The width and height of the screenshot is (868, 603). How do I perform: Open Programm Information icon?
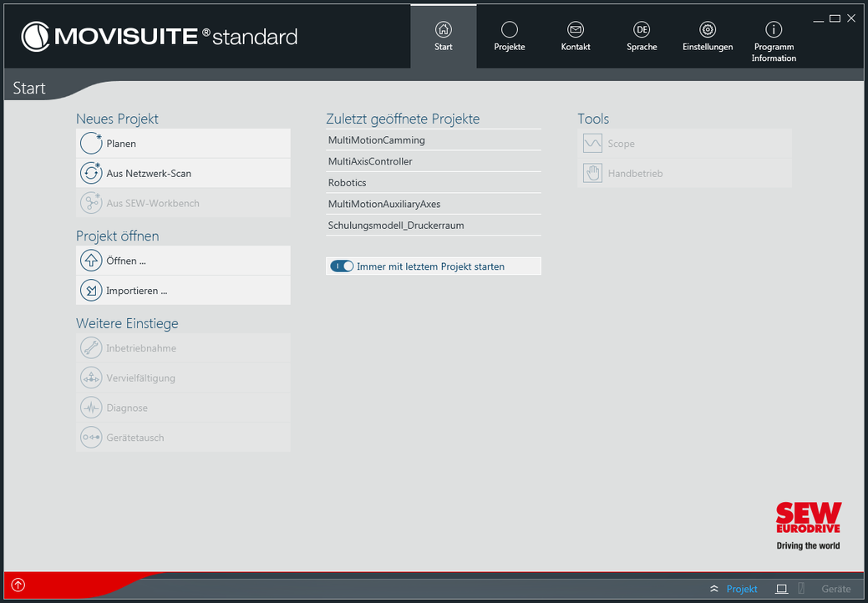pyautogui.click(x=773, y=30)
